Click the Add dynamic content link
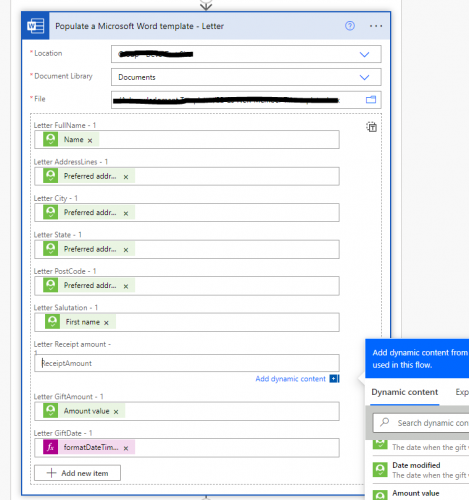Viewport: 469px width, 500px height. (290, 379)
